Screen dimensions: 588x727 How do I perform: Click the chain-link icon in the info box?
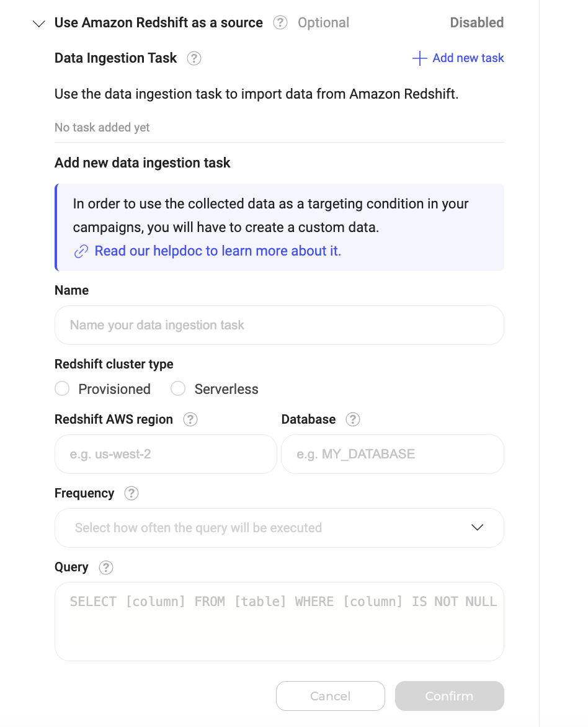(81, 251)
